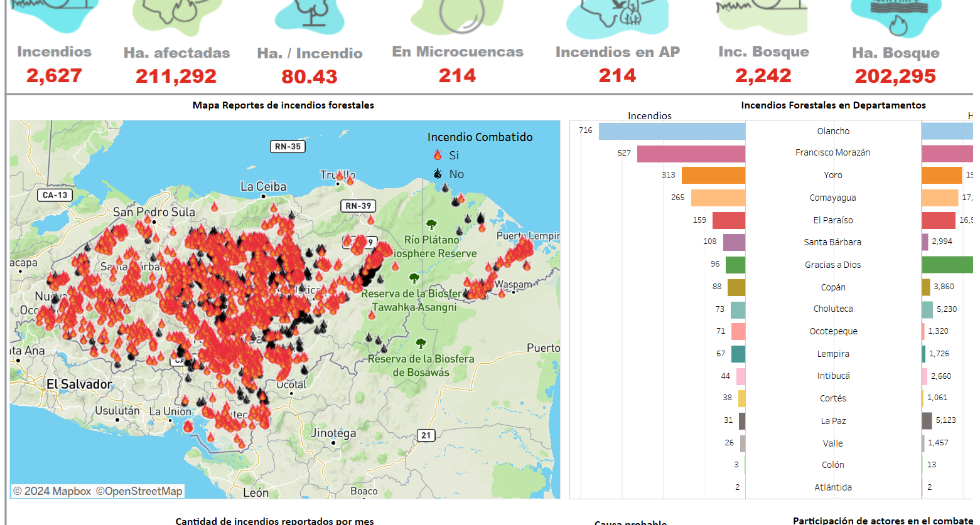Click the Intibucá bar with 44 incendios
The width and height of the screenshot is (980, 525).
pyautogui.click(x=741, y=376)
